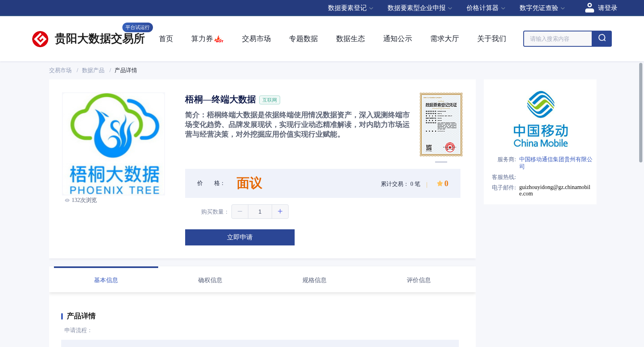Open the 首页 menu item
Viewport: 644px width, 347px height.
166,39
